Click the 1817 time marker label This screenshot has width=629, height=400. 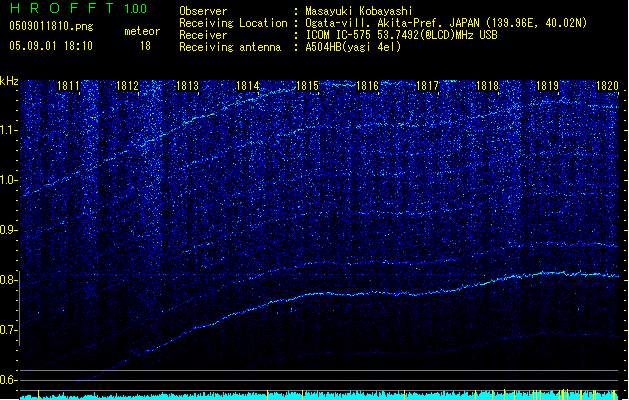pos(428,86)
